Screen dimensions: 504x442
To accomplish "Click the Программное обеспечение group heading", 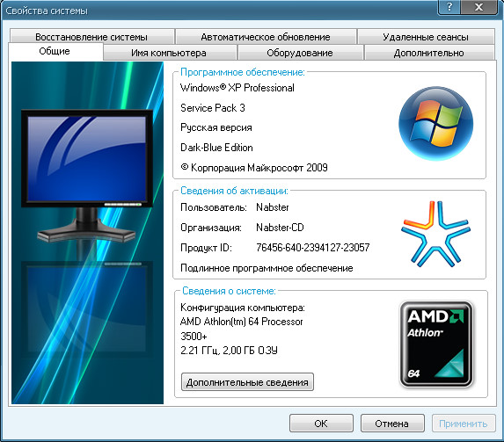I will point(243,72).
